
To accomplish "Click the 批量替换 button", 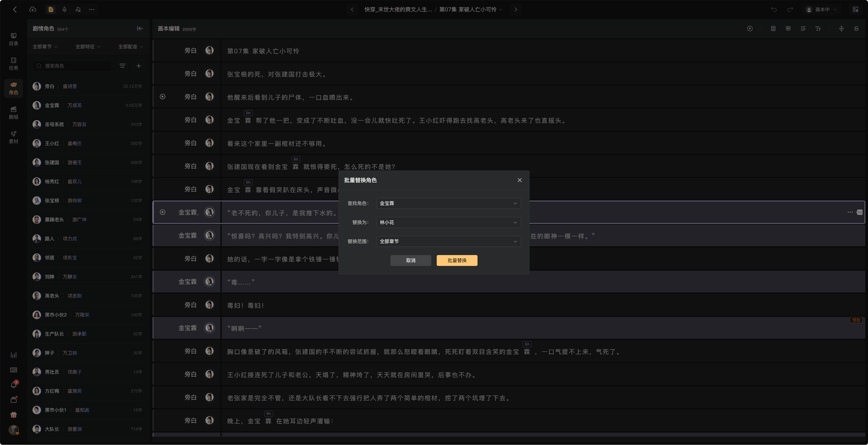I will click(x=457, y=260).
